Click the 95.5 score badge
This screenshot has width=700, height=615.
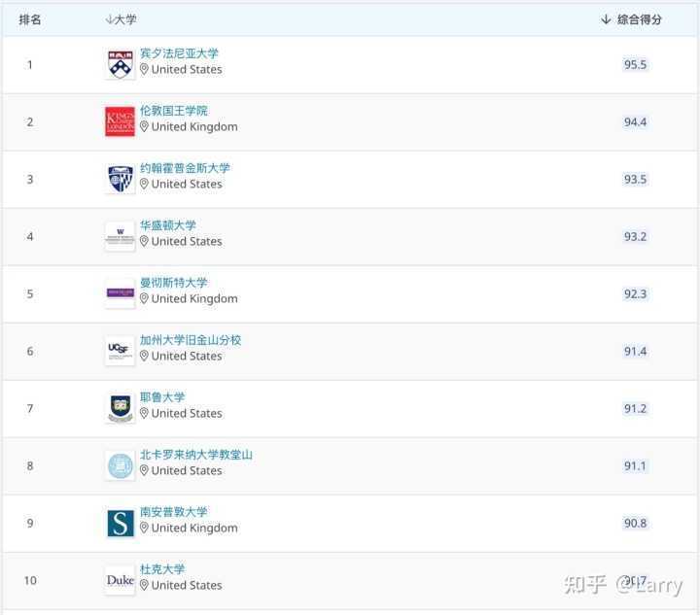click(635, 65)
